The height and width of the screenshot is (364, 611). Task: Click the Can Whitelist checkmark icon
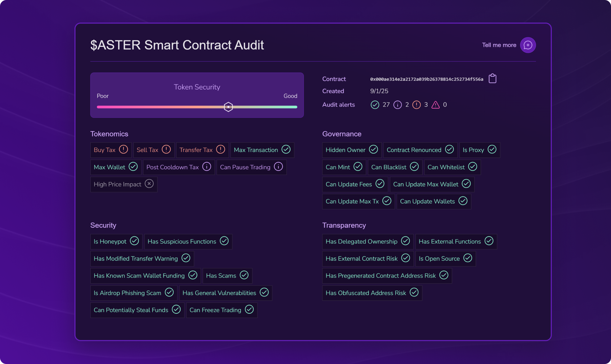(473, 166)
